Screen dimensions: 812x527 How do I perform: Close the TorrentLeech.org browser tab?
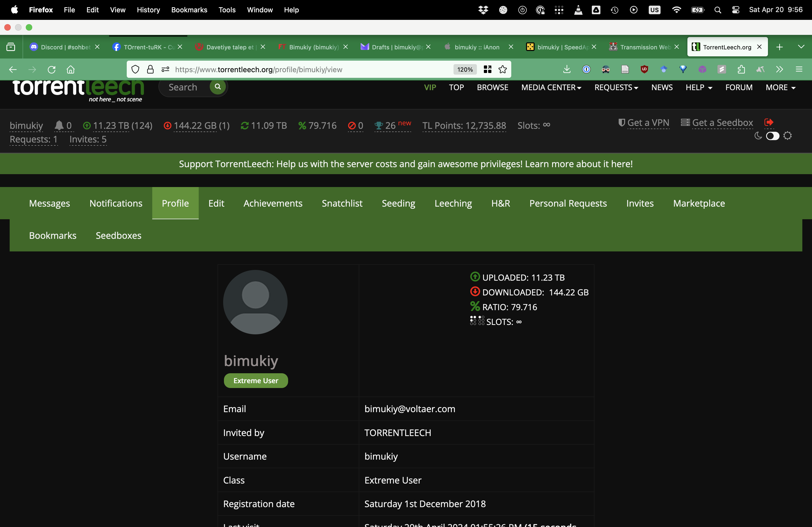pos(759,47)
